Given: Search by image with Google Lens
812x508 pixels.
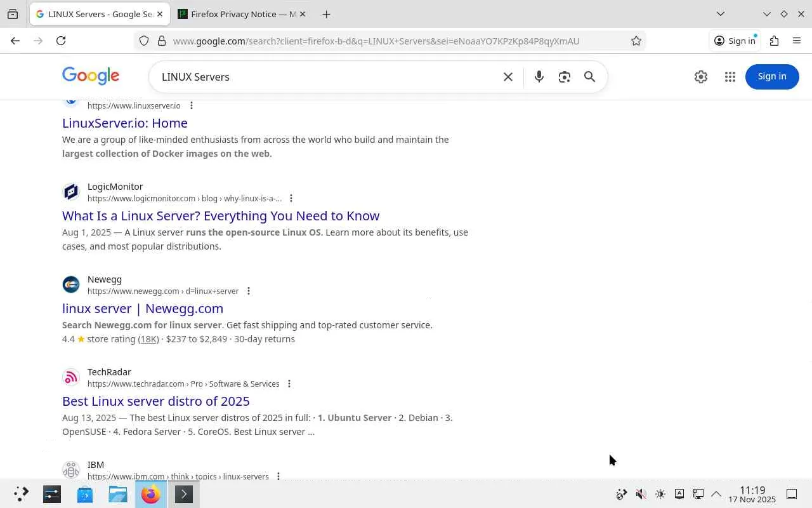Looking at the screenshot, I should coord(564,77).
